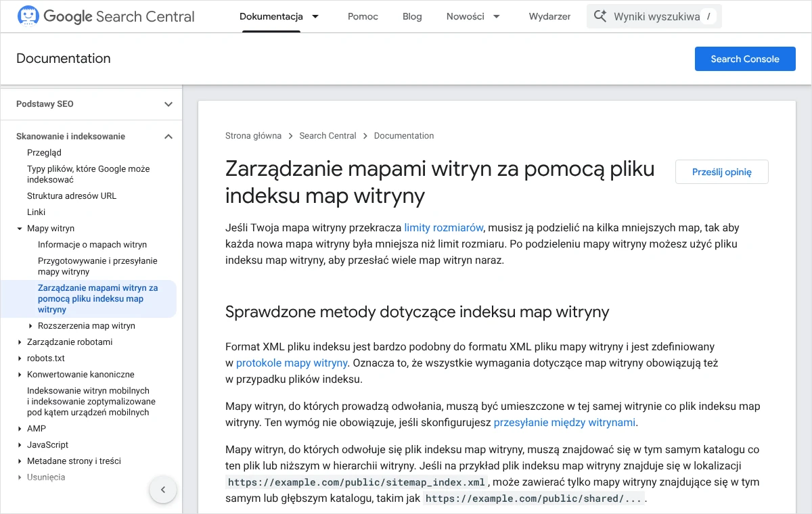Click the JavaScript sidebar label
The image size is (812, 514).
click(x=47, y=445)
